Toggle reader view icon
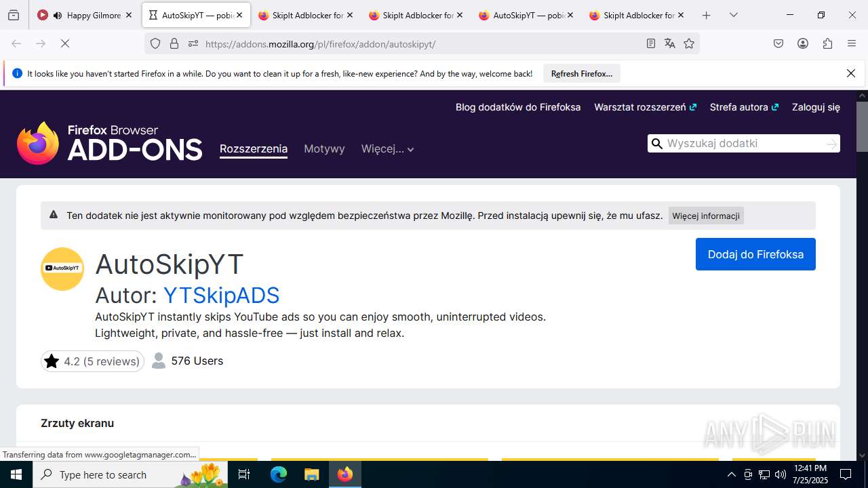Viewport: 868px width, 488px height. (x=651, y=43)
